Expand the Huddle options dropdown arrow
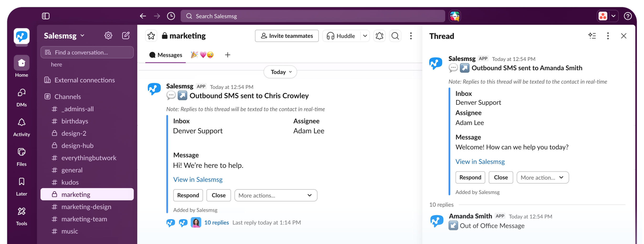The height and width of the screenshot is (244, 644). coord(365,36)
